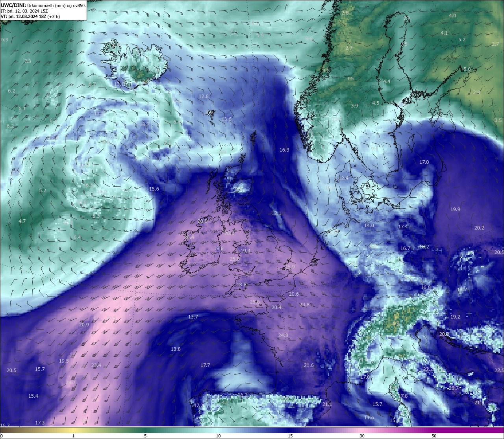Click the 14.0 value on the map
504x439 pixels.
click(x=369, y=226)
